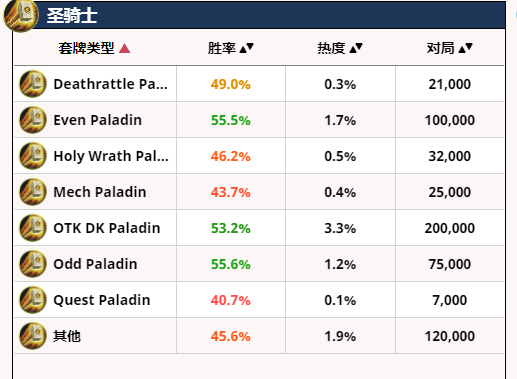The height and width of the screenshot is (379, 517).
Task: Open the Quest Paladin archetype link
Action: [x=102, y=300]
